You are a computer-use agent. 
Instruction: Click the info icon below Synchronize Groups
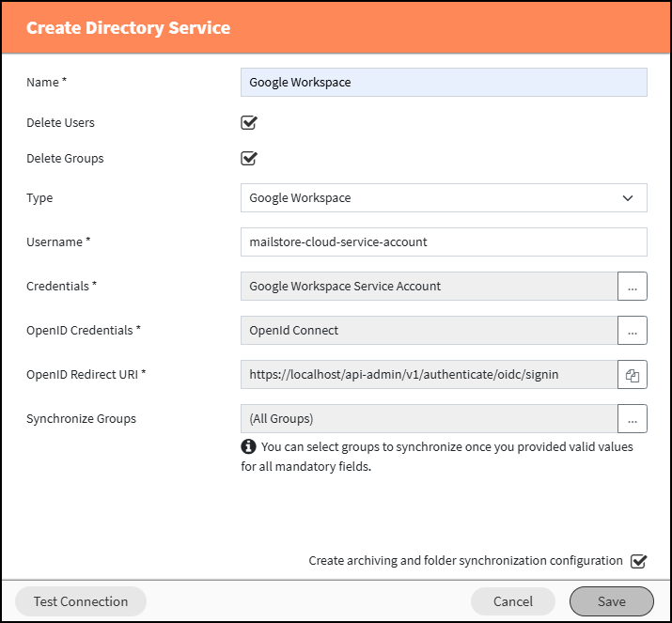tap(248, 446)
